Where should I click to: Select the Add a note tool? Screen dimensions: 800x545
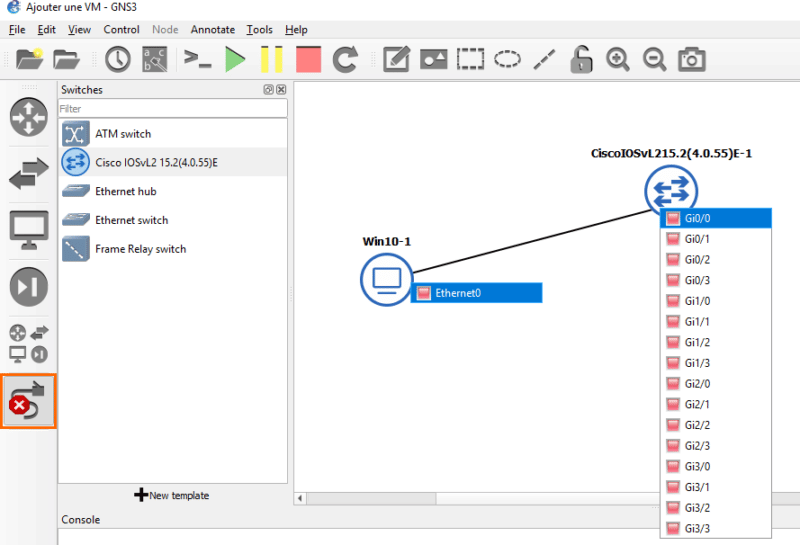pyautogui.click(x=396, y=59)
